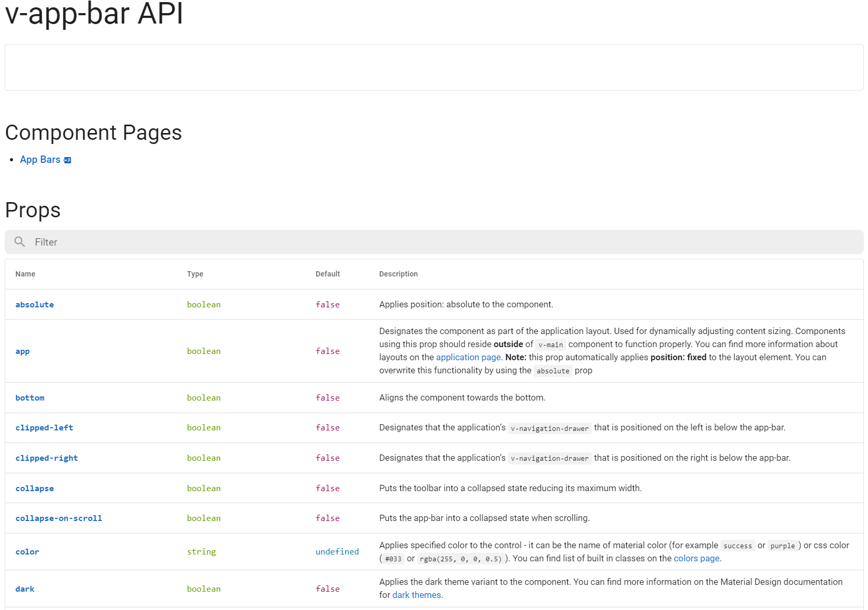Jump to the clipped-left prop anchor

[44, 428]
